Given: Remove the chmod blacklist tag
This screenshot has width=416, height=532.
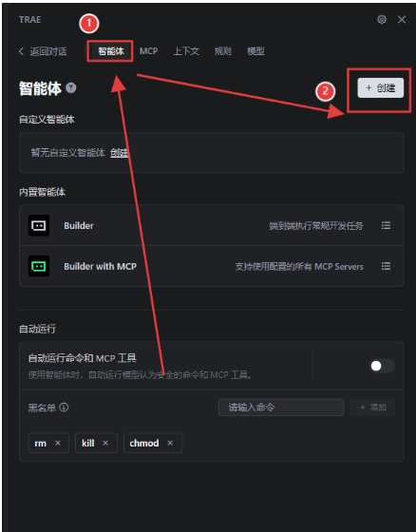Looking at the screenshot, I should click(x=170, y=443).
